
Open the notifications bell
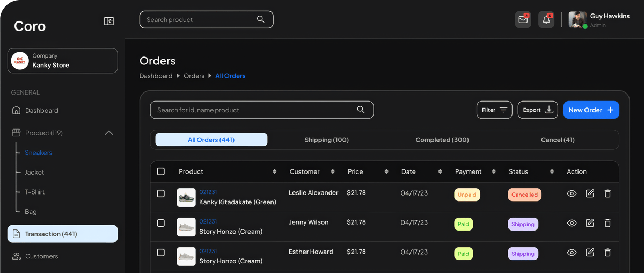[546, 20]
